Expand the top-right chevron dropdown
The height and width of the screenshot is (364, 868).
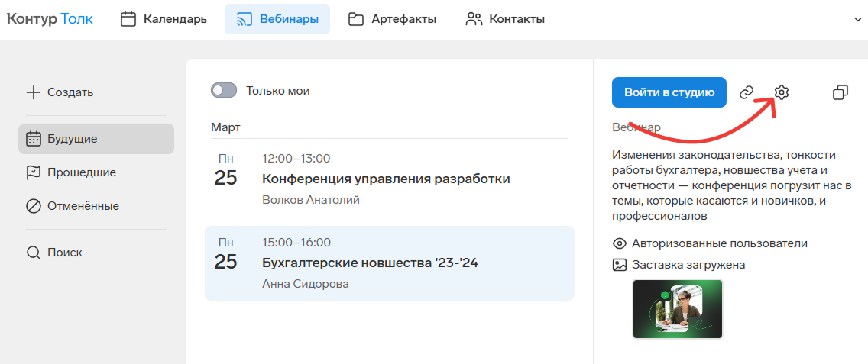pos(859,19)
